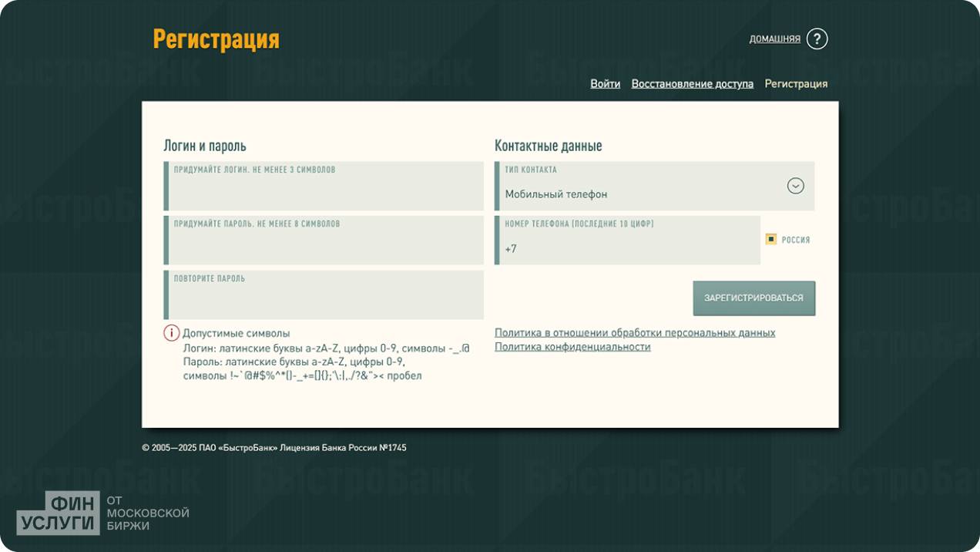Click the red info icon beside Допустимые символы
The image size is (980, 552).
click(x=171, y=333)
